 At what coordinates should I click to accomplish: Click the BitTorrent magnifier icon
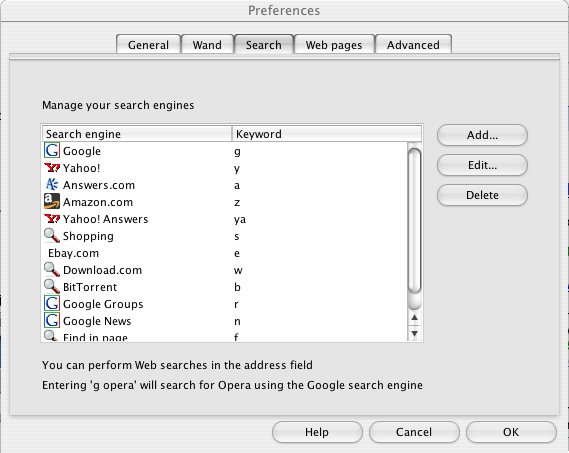52,286
